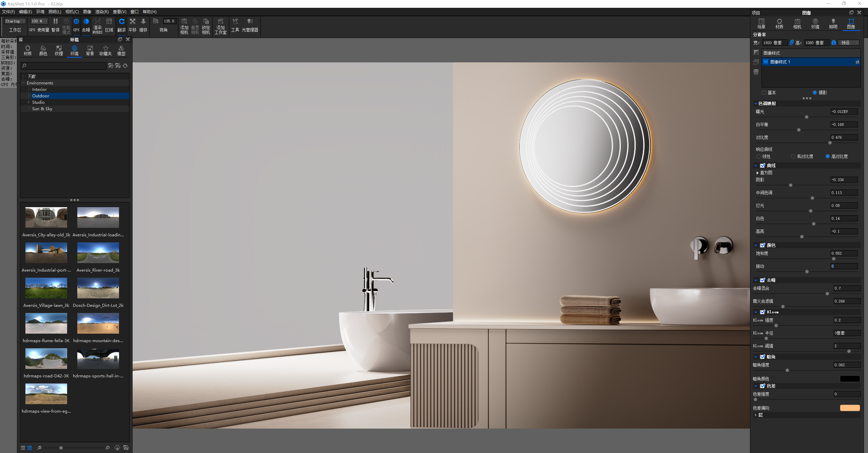Click the refresh icon in library search bar

click(x=125, y=66)
